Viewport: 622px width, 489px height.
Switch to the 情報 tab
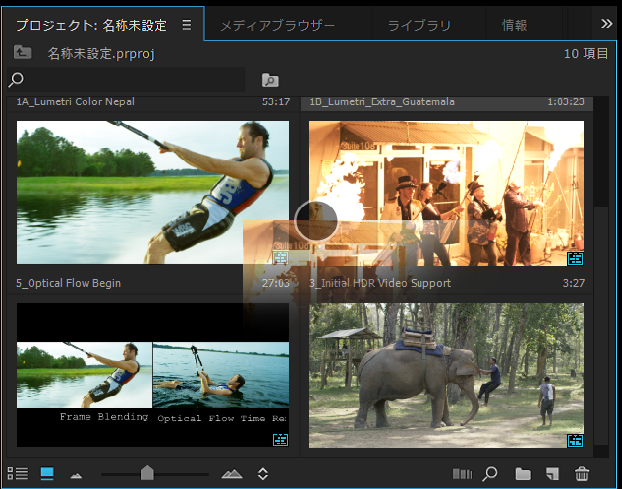tap(514, 26)
